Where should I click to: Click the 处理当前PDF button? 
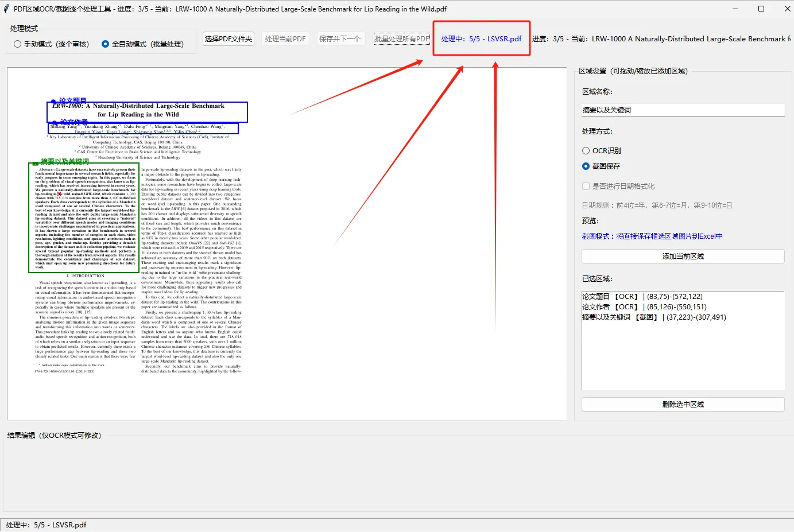point(285,38)
